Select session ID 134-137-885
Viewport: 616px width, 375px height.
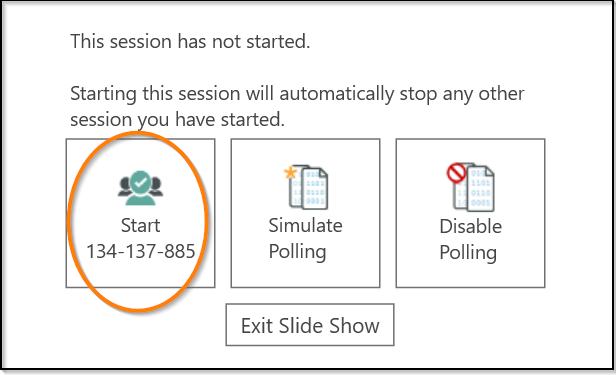[x=140, y=251]
